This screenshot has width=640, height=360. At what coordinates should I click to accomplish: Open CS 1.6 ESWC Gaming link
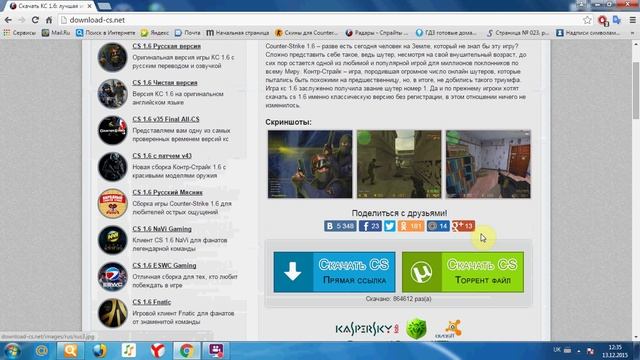(164, 265)
